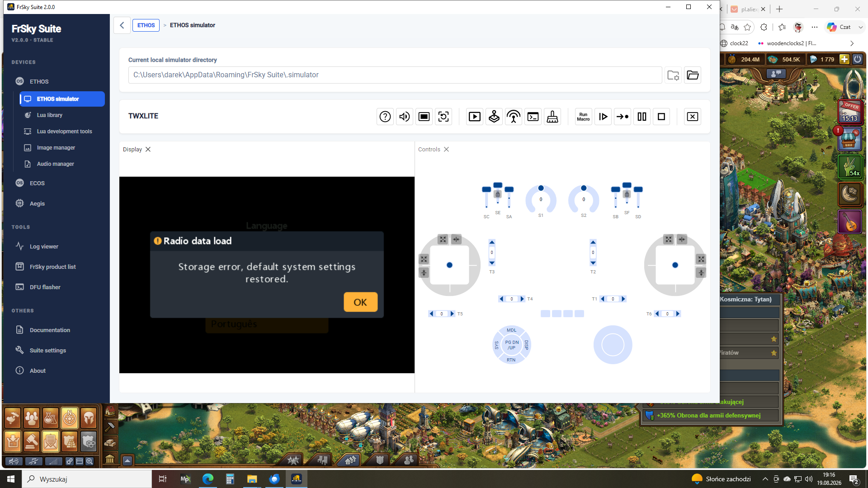
Task: Close the Display panel tab
Action: 148,150
